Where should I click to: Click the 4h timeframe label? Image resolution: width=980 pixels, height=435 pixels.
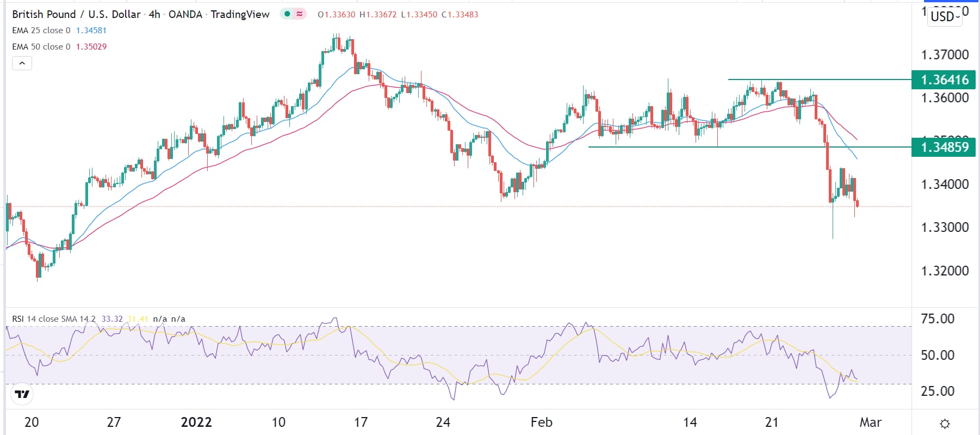point(154,14)
